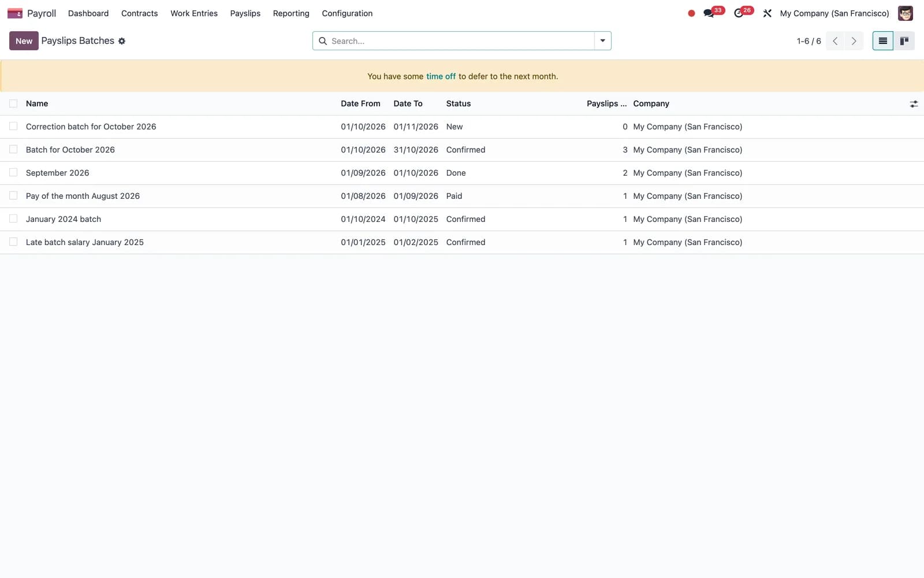Open the debug tools wrench icon
Image resolution: width=924 pixels, height=578 pixels.
(767, 13)
